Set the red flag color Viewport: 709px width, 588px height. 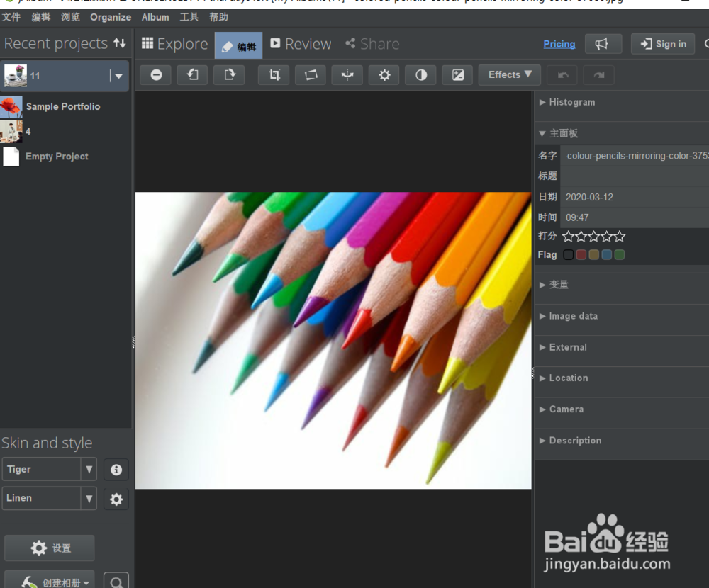coord(581,255)
